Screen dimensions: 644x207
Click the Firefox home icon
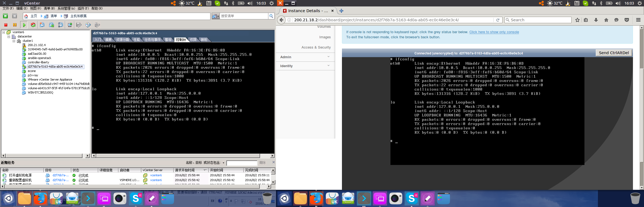tap(606, 20)
